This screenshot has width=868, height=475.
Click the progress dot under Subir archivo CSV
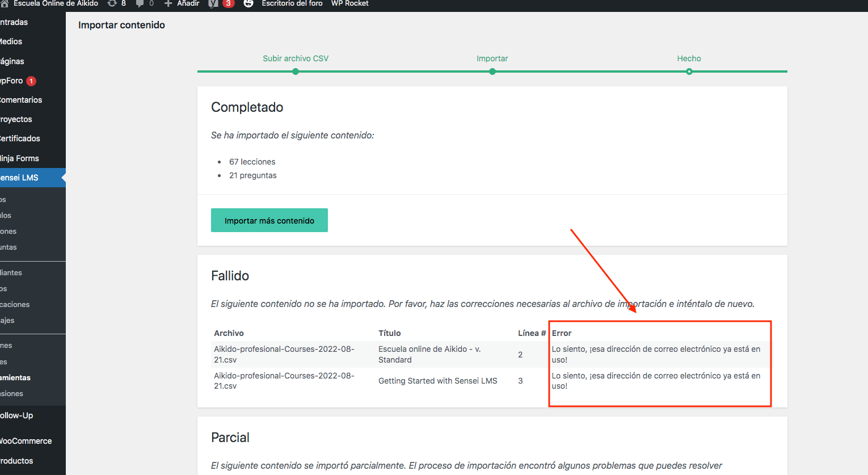tap(296, 72)
